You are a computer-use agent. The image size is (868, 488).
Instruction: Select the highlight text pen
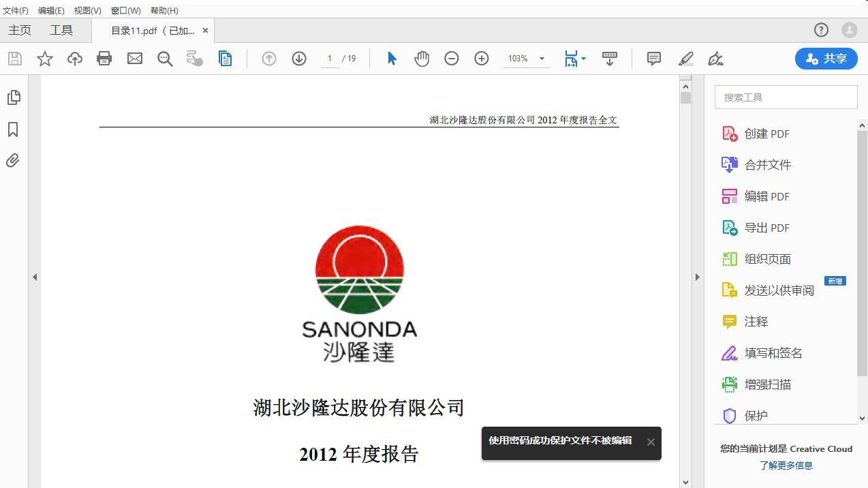(x=686, y=59)
